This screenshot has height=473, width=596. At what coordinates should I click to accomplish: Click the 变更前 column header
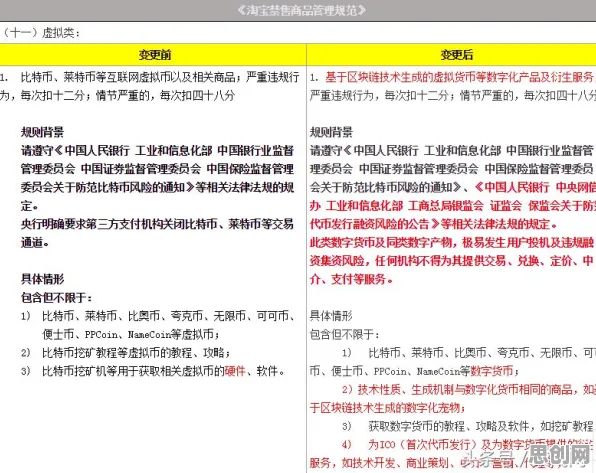tap(154, 55)
